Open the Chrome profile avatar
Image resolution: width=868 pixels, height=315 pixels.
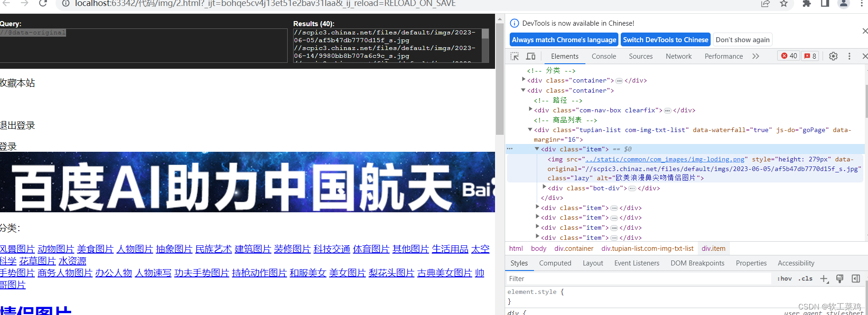click(x=844, y=4)
